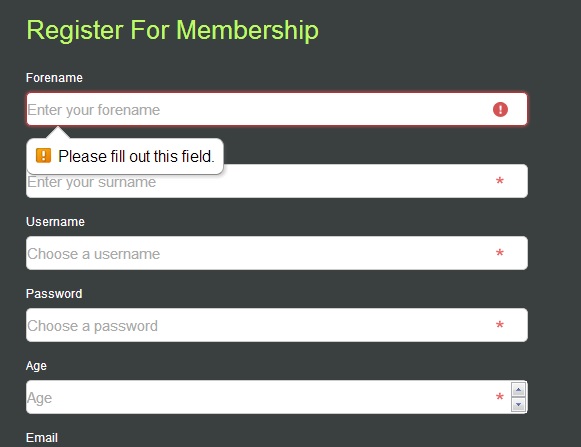Click the orange warning icon in tooltip

[x=43, y=156]
